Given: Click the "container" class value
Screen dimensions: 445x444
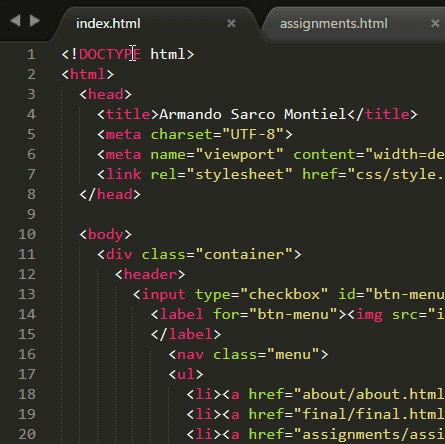Looking at the screenshot, I should [x=244, y=254].
